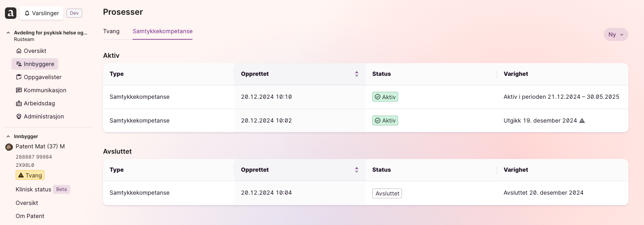The image size is (644, 225).
Task: Open the Ny dropdown button
Action: point(616,34)
